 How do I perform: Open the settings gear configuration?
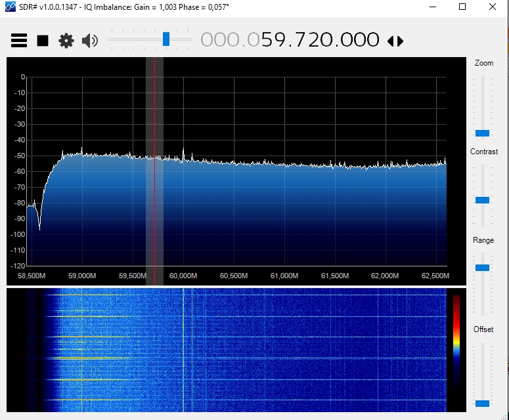click(66, 41)
